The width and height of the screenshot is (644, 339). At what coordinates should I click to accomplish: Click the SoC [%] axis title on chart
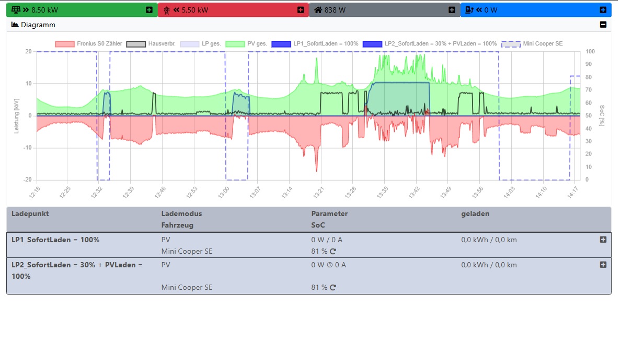tap(602, 115)
